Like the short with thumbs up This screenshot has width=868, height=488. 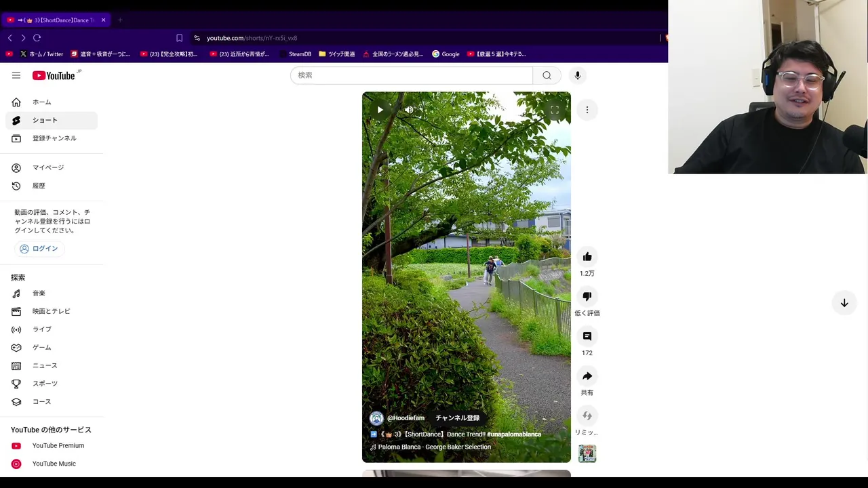pos(587,257)
